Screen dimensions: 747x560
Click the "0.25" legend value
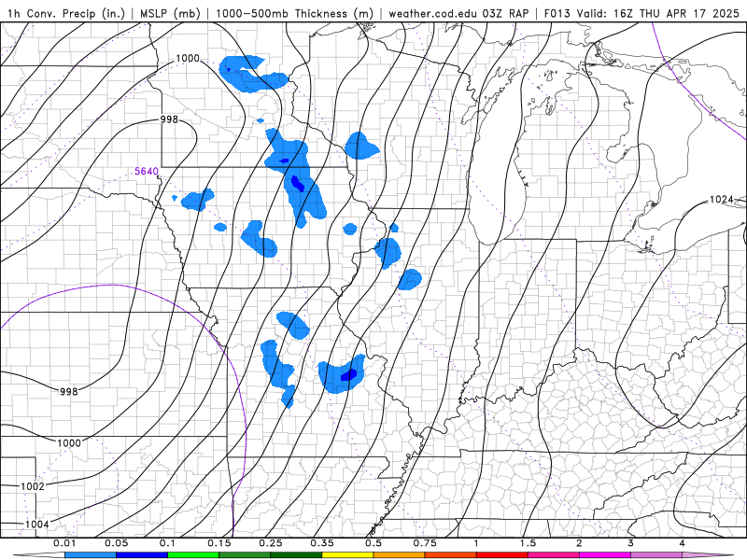(271, 543)
